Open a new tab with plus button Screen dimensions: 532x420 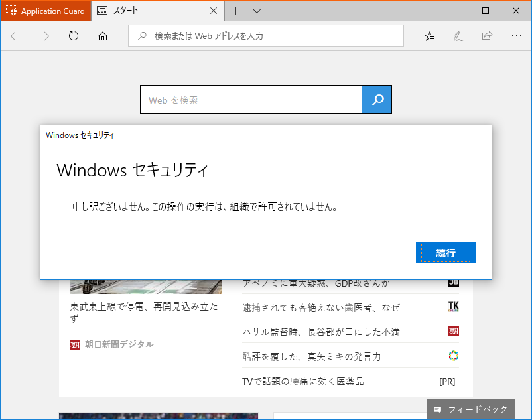click(x=235, y=11)
